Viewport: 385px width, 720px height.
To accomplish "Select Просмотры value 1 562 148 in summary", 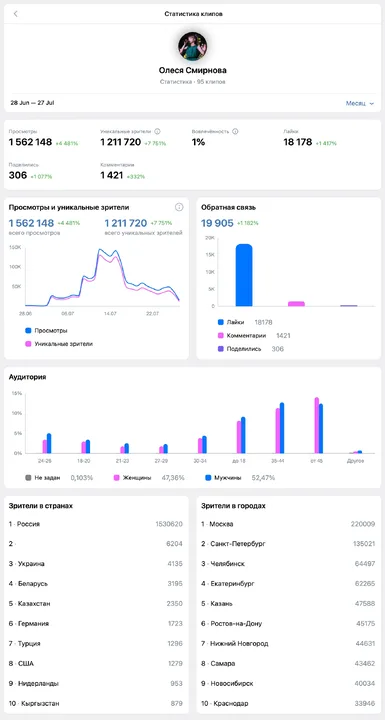I will pos(30,142).
